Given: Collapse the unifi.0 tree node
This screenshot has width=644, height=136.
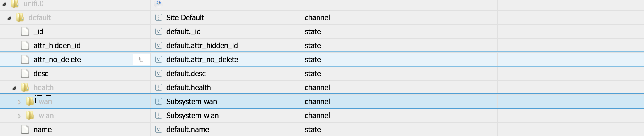Looking at the screenshot, I should pos(4,4).
